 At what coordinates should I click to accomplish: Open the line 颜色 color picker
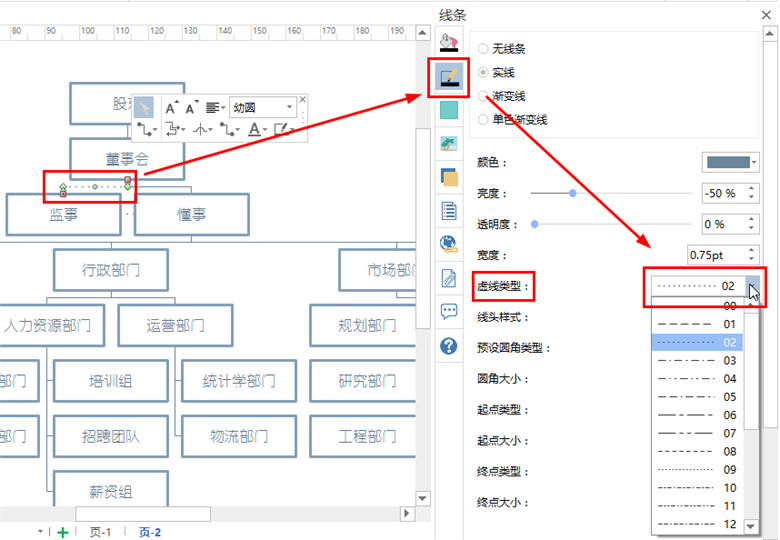pyautogui.click(x=732, y=162)
